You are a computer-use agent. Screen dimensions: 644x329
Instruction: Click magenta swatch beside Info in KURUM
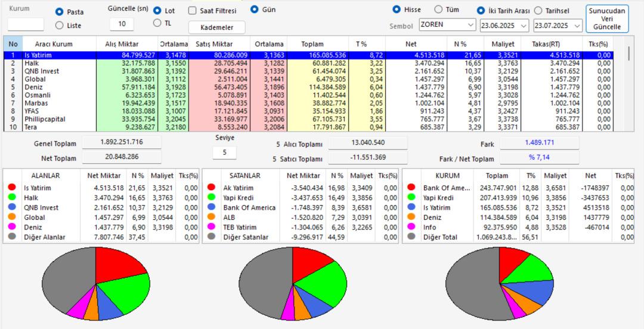(x=411, y=227)
